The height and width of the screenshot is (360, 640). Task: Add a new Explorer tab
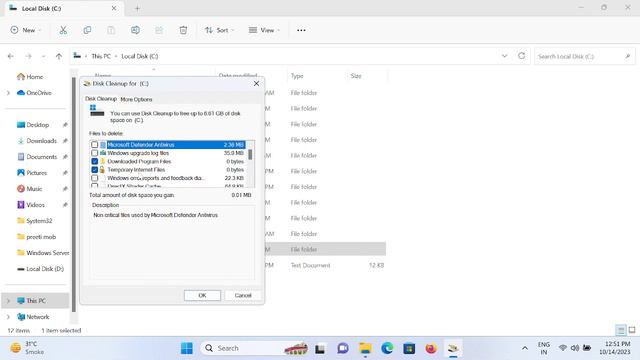point(137,8)
